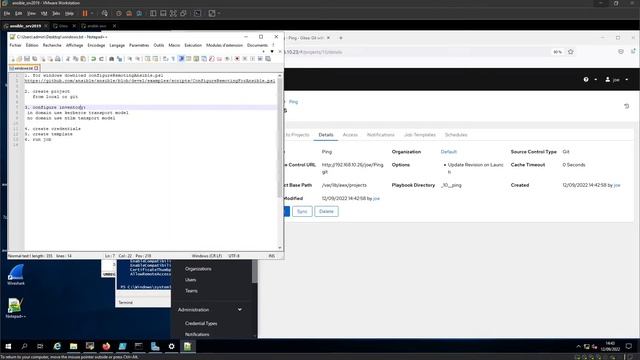Open the Default organization link
This screenshot has height=360, width=640.
click(449, 152)
